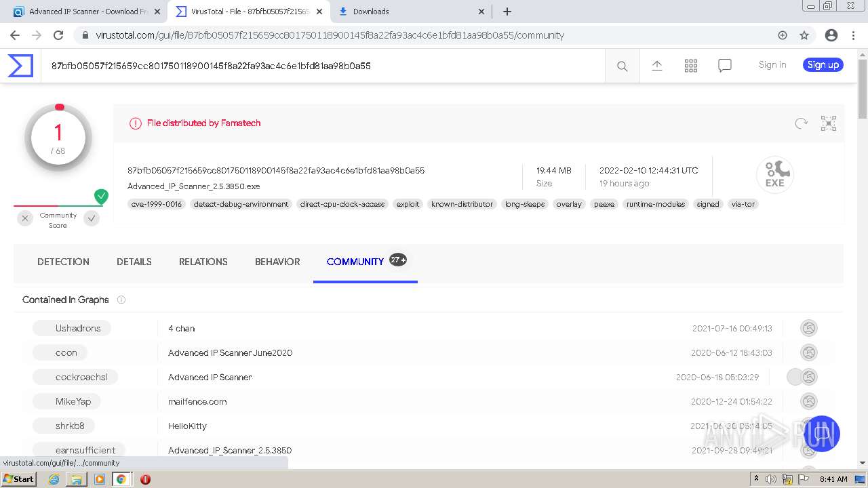Click the Sign in link

pos(772,65)
